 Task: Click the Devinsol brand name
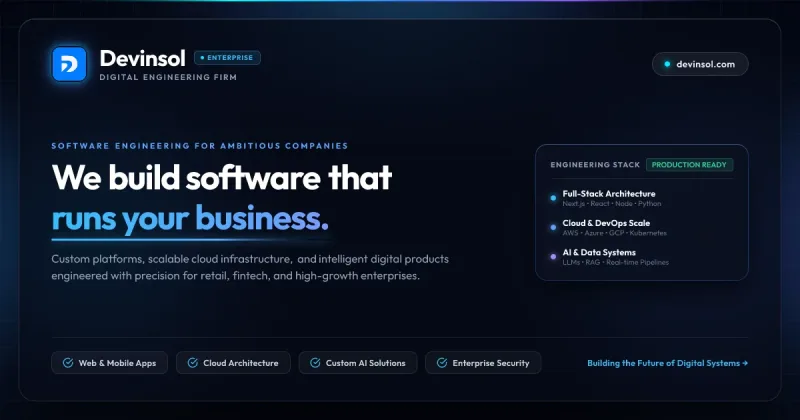pos(142,58)
